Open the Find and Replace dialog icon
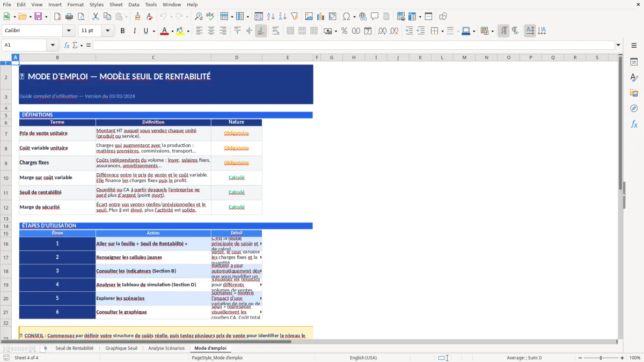This screenshot has height=362, width=644. pyautogui.click(x=197, y=16)
